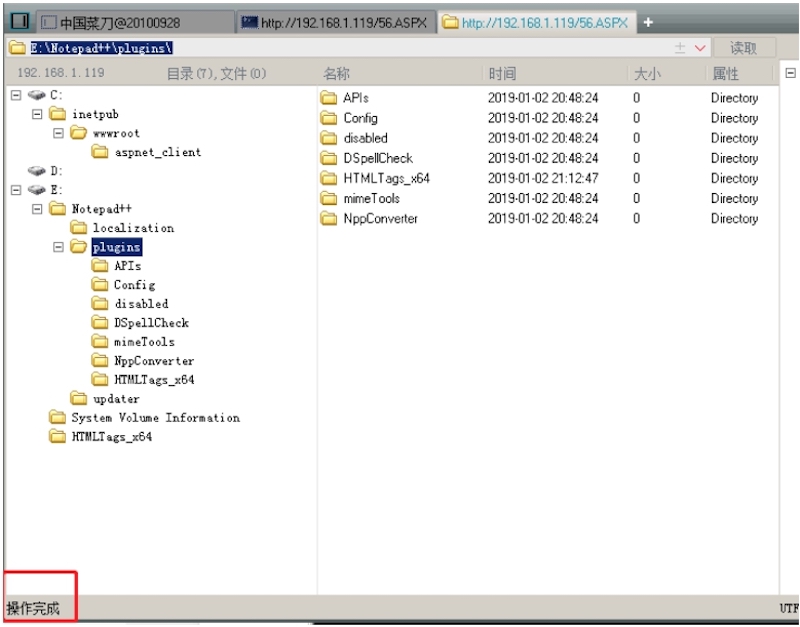This screenshot has height=627, width=800.
Task: Select the APIs folder icon in file list
Action: tap(329, 98)
